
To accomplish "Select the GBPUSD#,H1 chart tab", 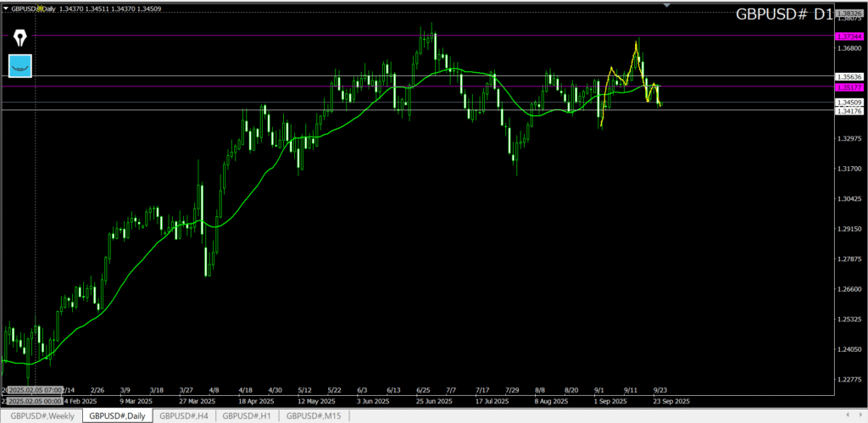I will 248,415.
